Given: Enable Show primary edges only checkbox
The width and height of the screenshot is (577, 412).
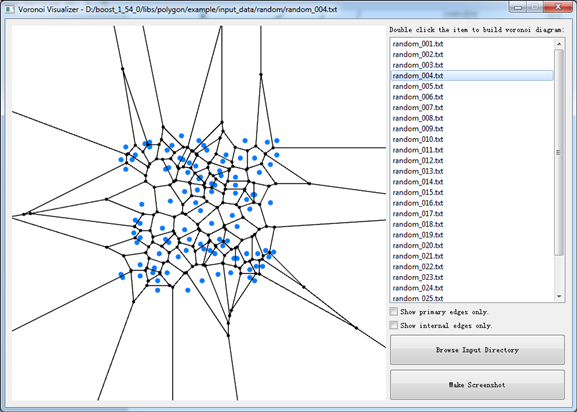Looking at the screenshot, I should pos(394,312).
